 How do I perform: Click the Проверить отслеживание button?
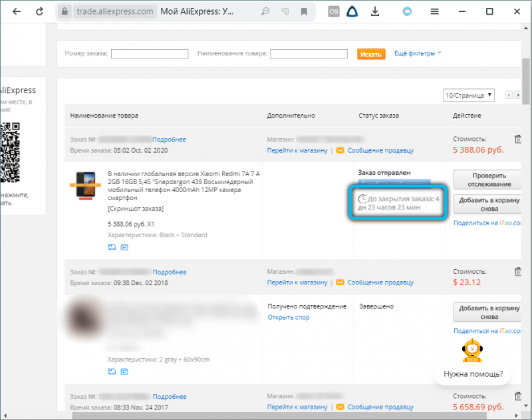coord(489,179)
